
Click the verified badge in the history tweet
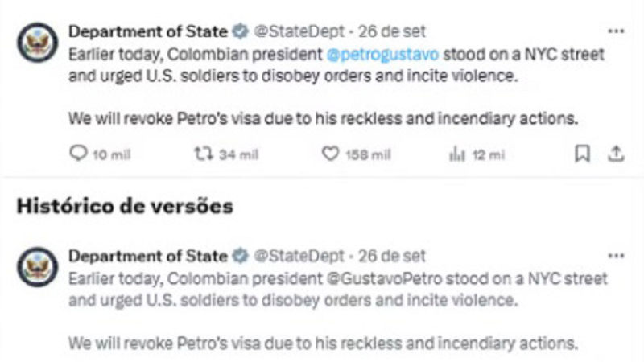(x=240, y=256)
